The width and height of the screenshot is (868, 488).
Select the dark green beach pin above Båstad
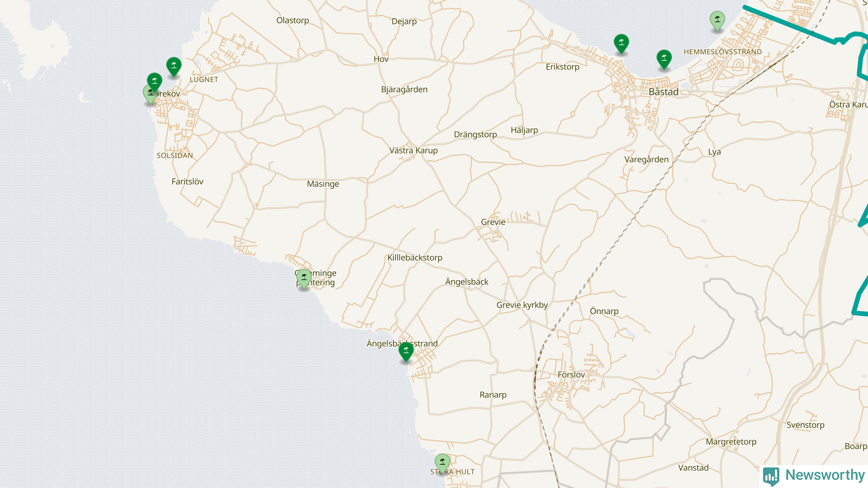(x=664, y=59)
